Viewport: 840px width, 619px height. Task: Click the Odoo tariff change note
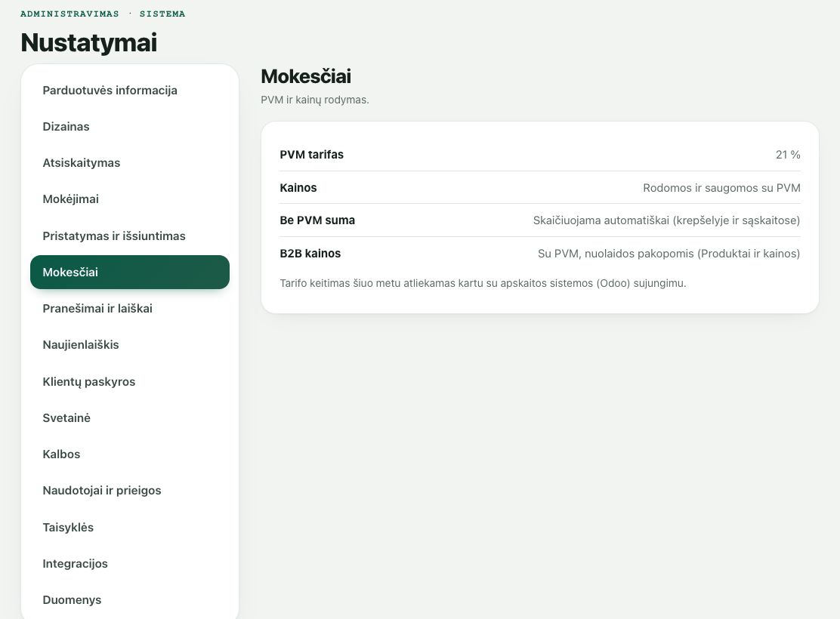coord(483,283)
